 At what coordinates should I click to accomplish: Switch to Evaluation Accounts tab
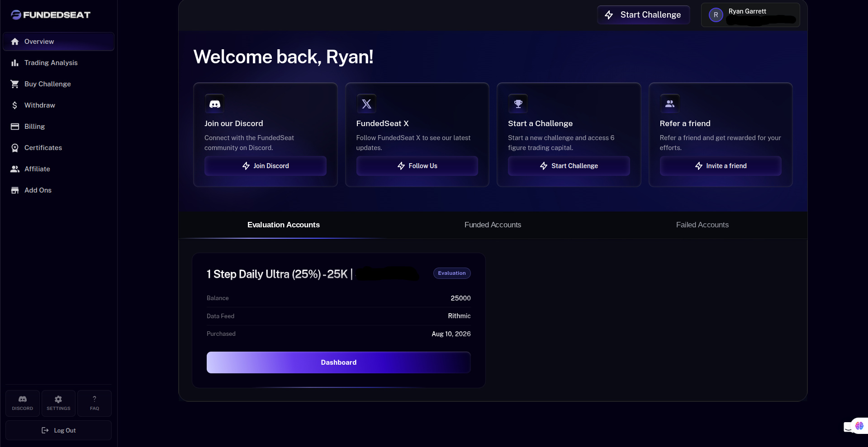coord(284,225)
